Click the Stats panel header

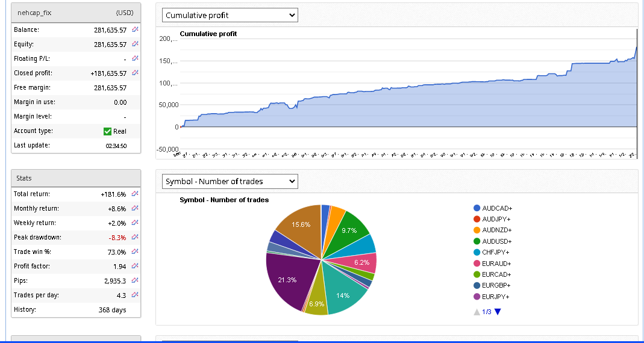76,178
